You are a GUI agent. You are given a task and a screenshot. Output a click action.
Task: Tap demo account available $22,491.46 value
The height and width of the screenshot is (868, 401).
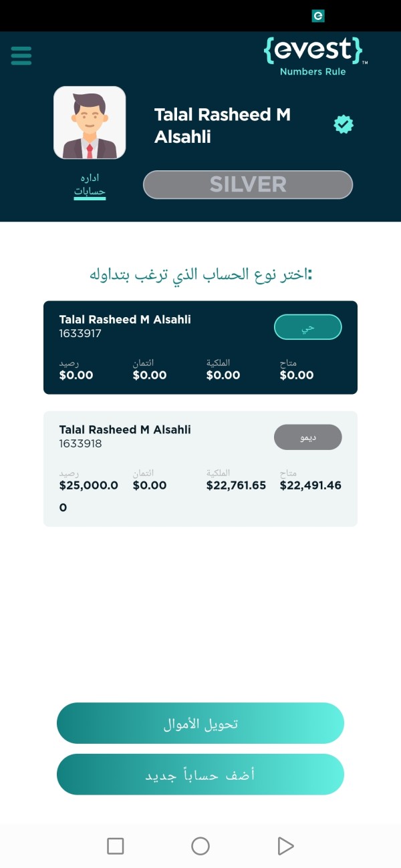click(x=311, y=485)
